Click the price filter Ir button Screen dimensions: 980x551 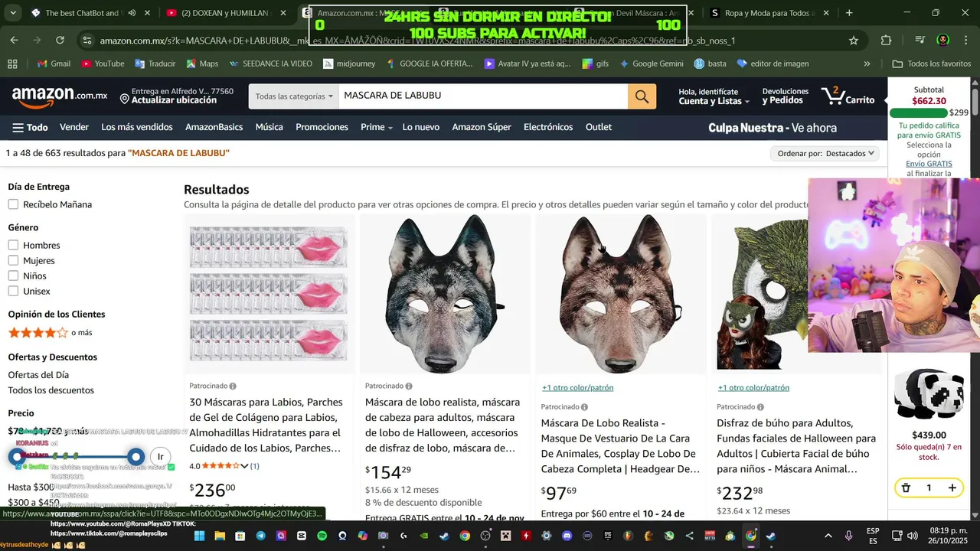point(160,457)
